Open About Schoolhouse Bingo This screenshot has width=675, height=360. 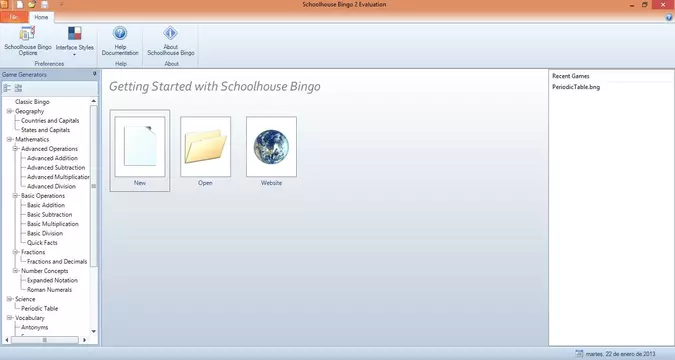(x=170, y=40)
